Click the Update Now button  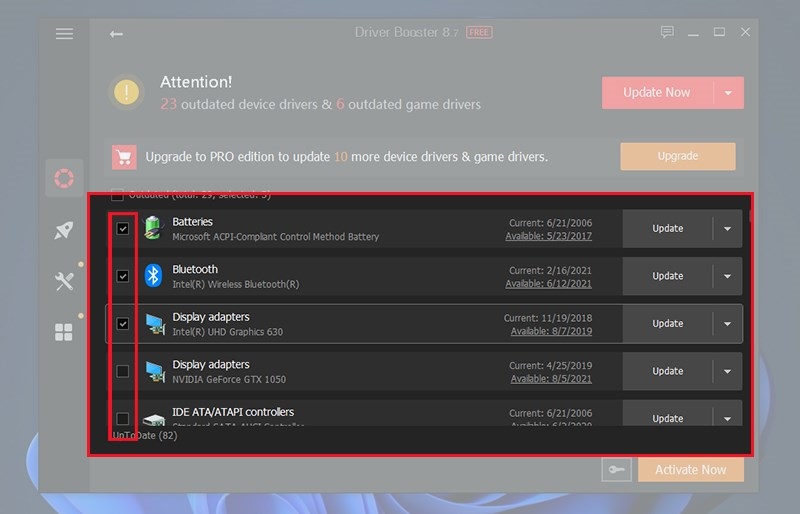657,93
